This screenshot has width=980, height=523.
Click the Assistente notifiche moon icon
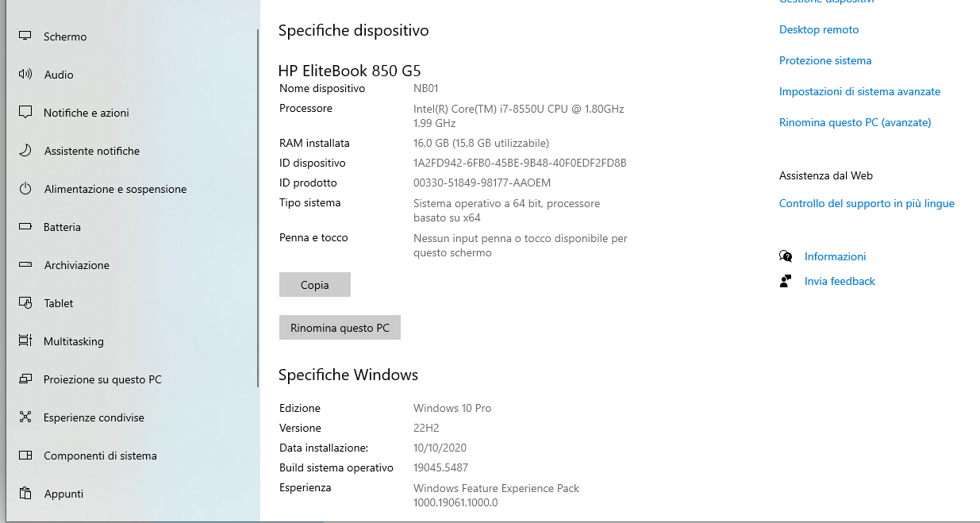point(25,151)
